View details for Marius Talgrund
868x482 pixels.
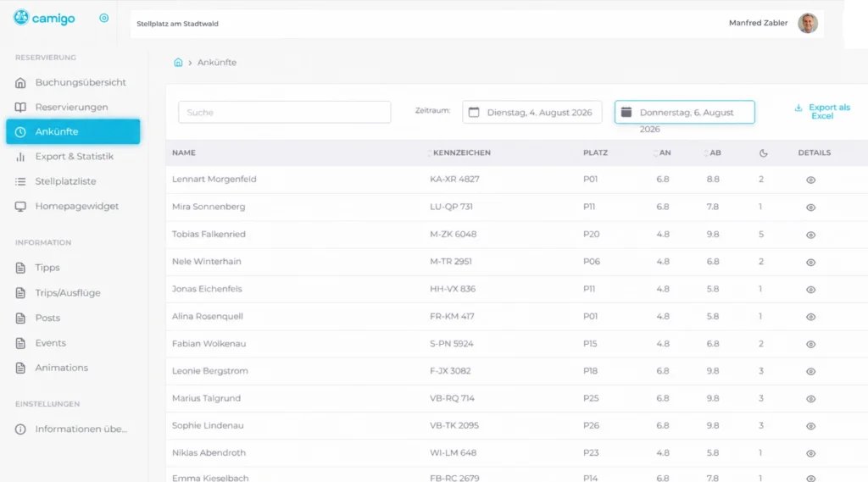click(x=810, y=399)
